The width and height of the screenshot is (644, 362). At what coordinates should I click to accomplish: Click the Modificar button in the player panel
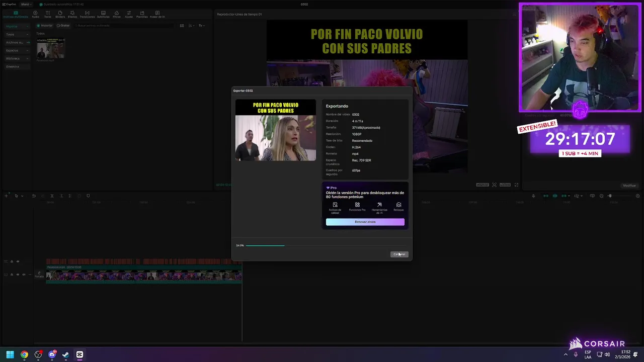point(629,186)
